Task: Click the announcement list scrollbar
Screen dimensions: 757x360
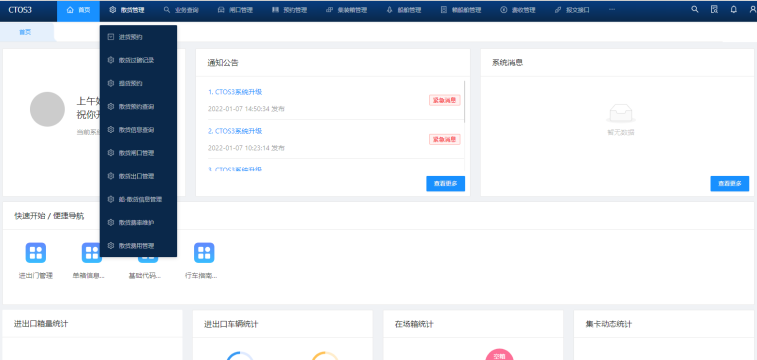Action: click(x=464, y=101)
